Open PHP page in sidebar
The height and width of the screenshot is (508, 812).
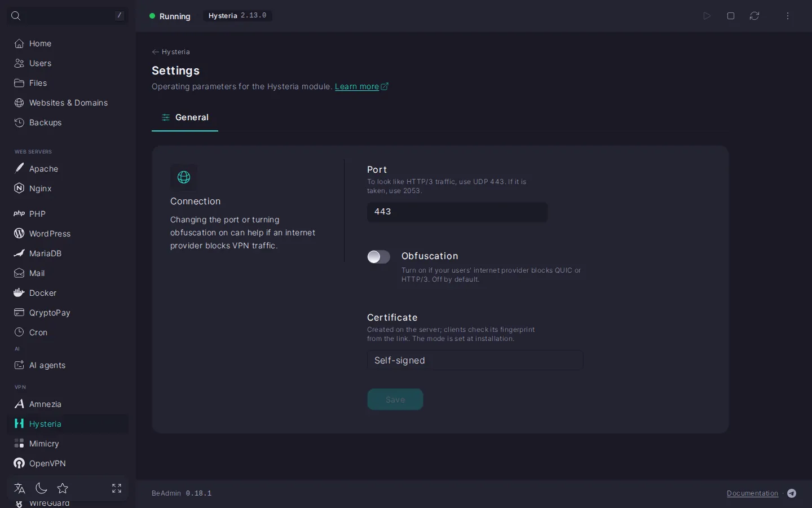click(x=68, y=214)
